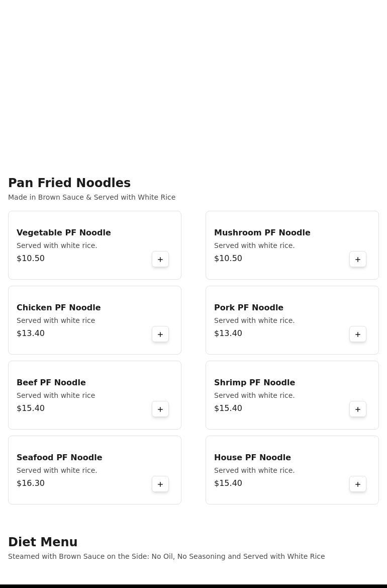Add Shrimp PF Noodle with plus icon
Screen dimensions: 387x588
tap(357, 409)
